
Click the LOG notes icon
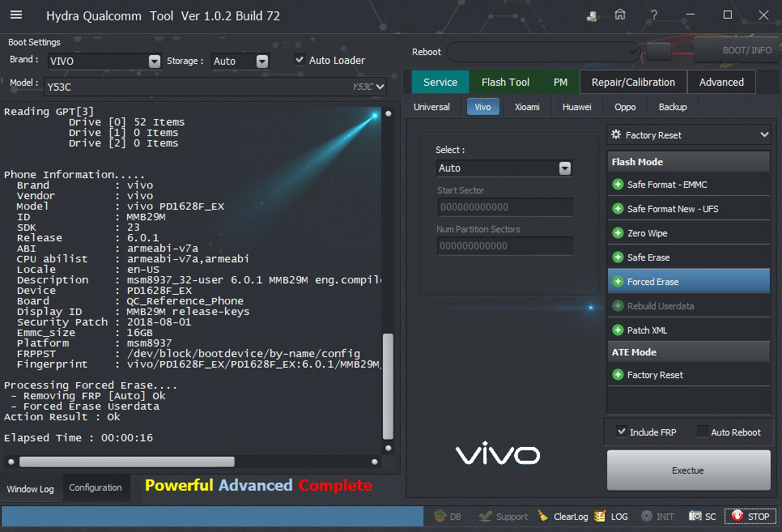[600, 516]
